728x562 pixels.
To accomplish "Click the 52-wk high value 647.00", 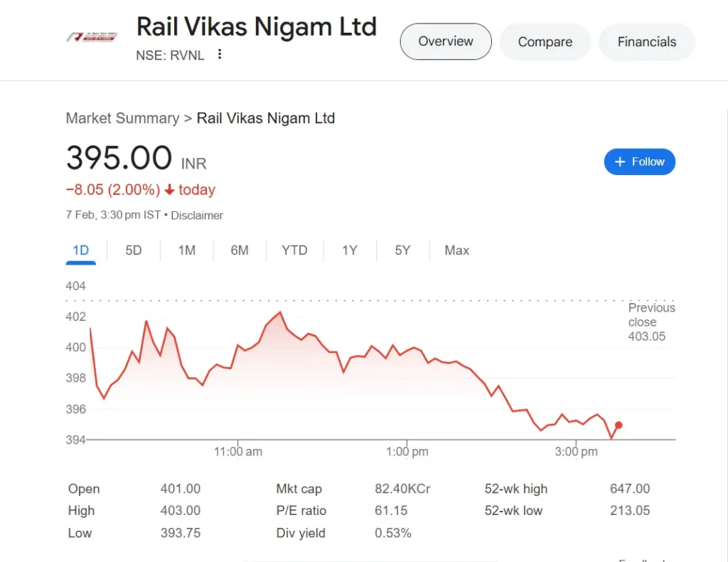I will 630,489.
